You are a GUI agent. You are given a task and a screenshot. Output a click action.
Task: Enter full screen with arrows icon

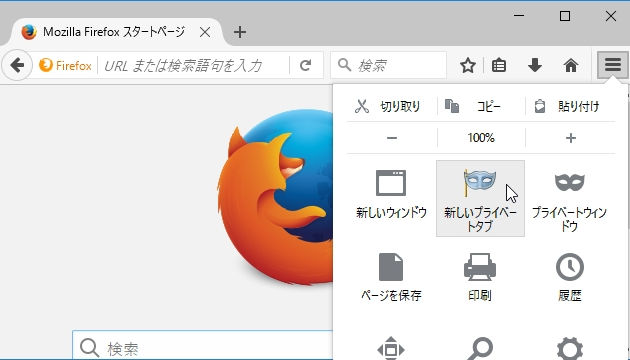[391, 349]
